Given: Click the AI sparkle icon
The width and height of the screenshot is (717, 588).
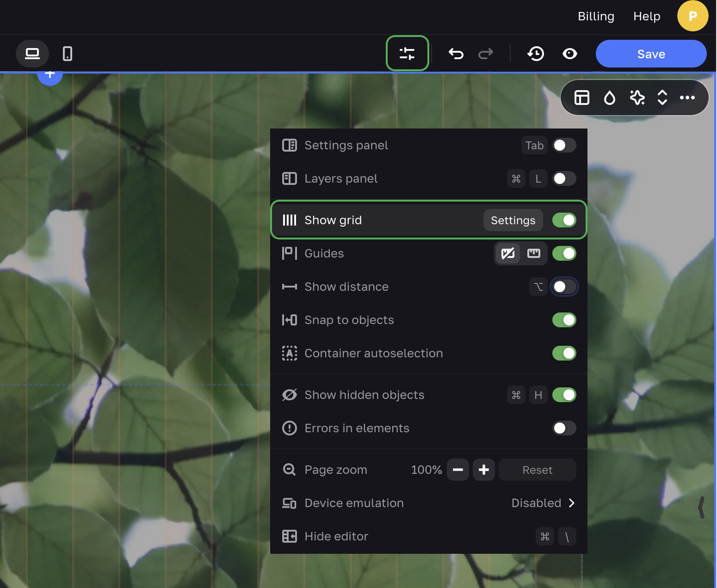Looking at the screenshot, I should [x=637, y=98].
